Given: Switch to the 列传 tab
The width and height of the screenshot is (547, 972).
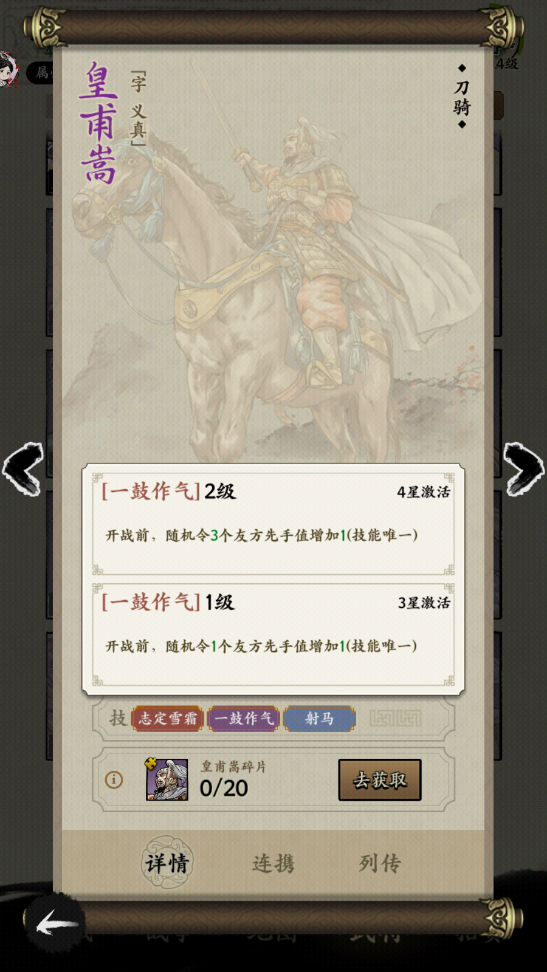Looking at the screenshot, I should coord(380,863).
